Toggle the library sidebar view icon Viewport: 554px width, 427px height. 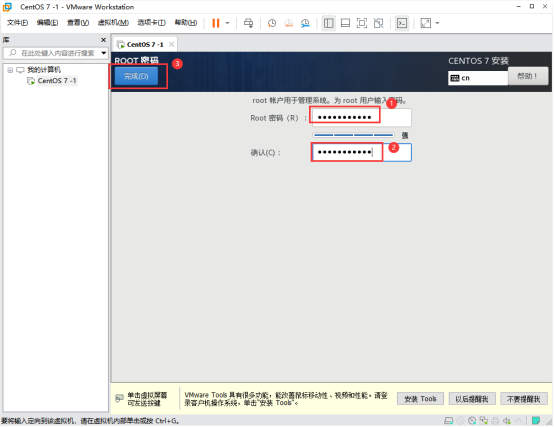pos(329,23)
